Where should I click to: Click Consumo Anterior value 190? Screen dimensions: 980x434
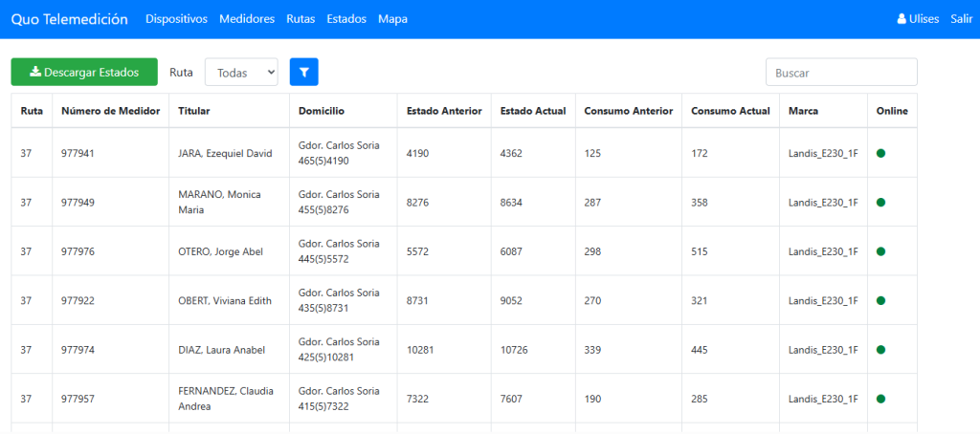tap(592, 399)
